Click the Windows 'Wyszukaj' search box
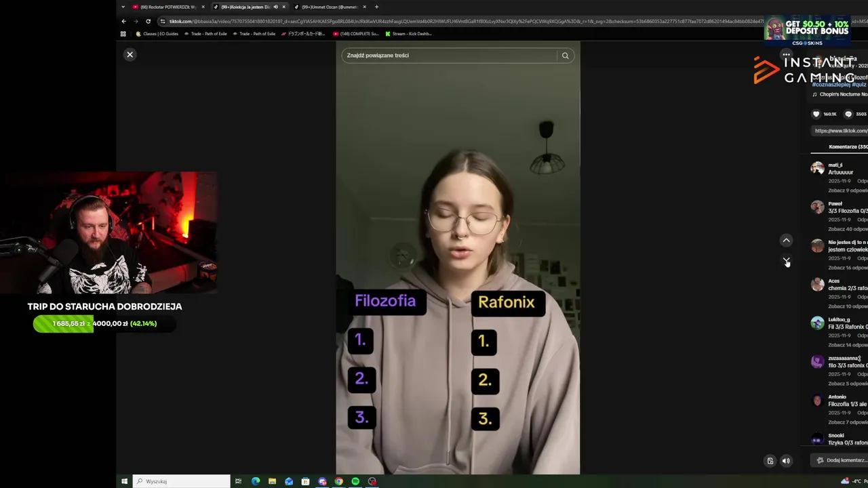 181,481
